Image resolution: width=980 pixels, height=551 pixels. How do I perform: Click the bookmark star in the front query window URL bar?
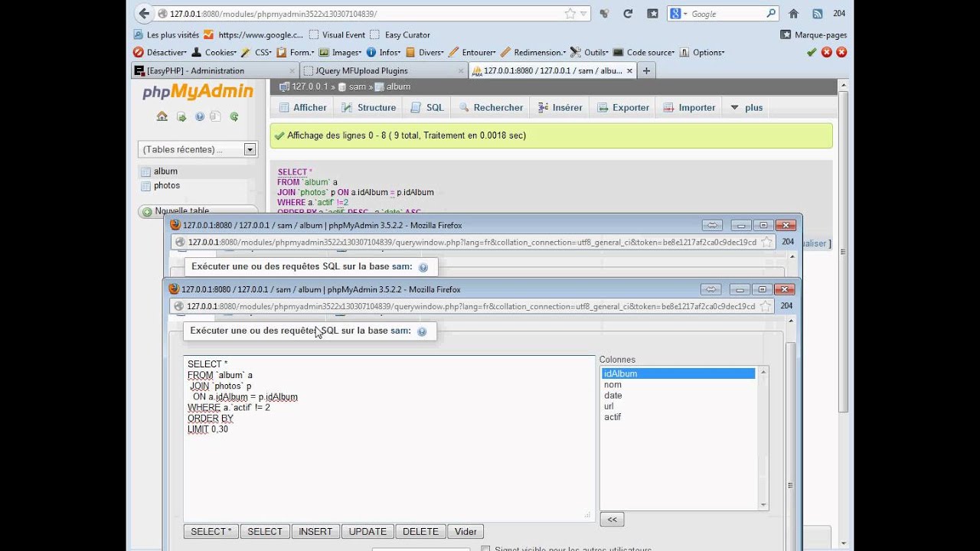[x=765, y=306]
